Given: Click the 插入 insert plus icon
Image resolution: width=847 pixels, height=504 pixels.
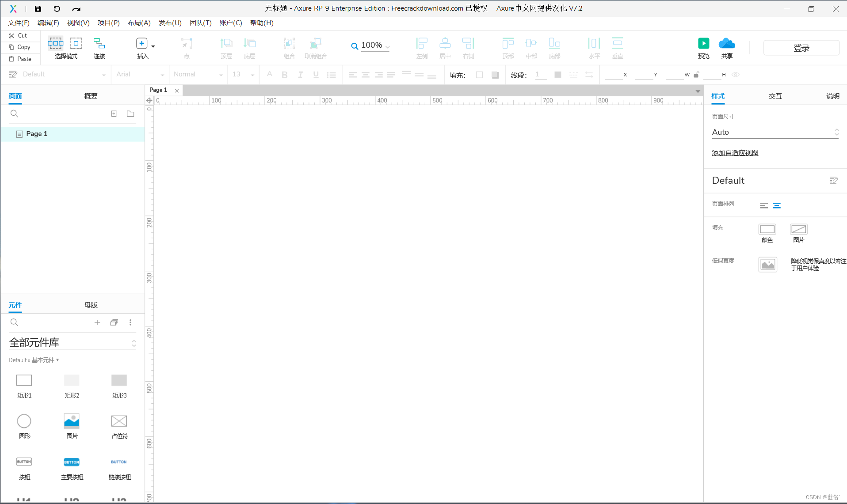Looking at the screenshot, I should tap(141, 43).
